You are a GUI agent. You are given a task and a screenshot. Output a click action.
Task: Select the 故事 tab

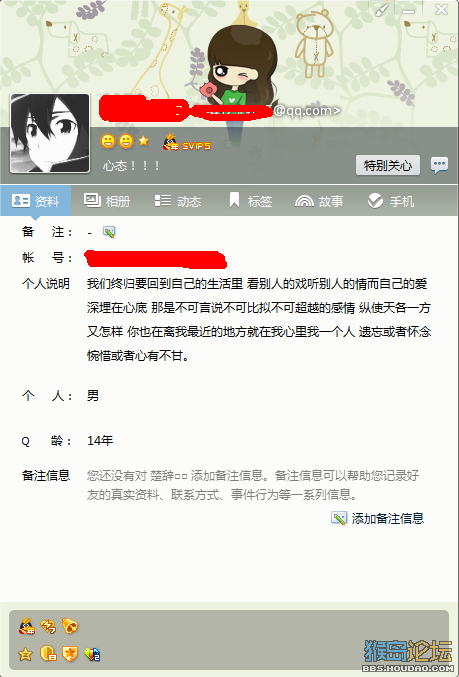point(319,201)
